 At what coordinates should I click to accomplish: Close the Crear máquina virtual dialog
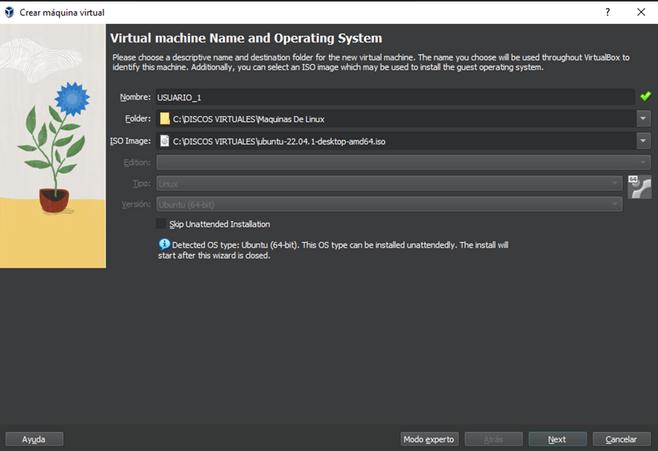[641, 12]
